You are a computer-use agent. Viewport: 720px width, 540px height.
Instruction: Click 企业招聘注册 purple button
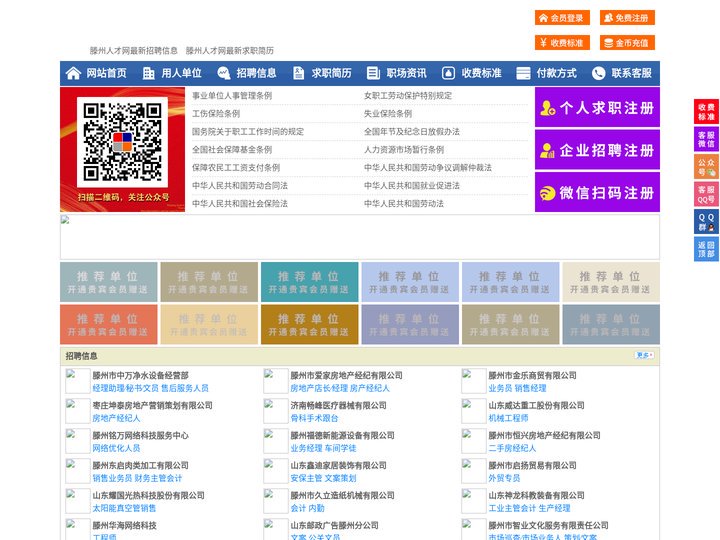[x=597, y=150]
